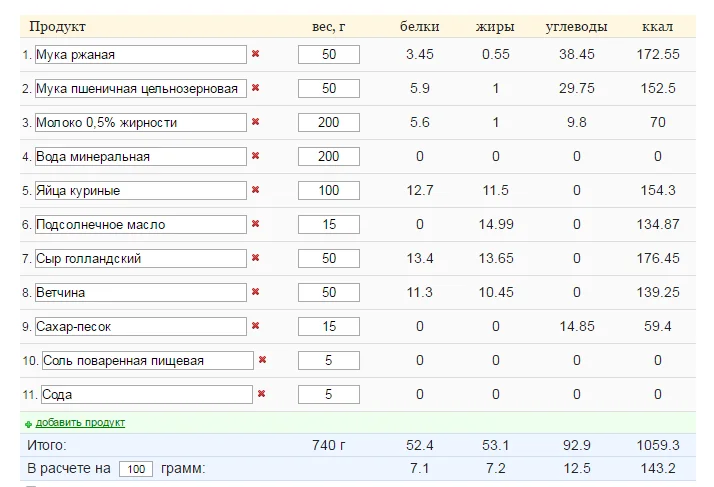Delete Соль поваренная пищевая entry

(262, 360)
